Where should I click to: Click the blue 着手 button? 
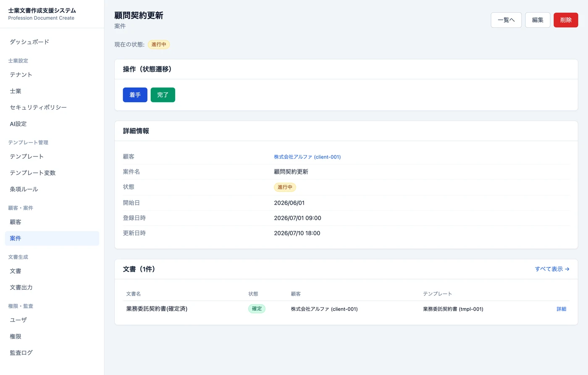(135, 95)
